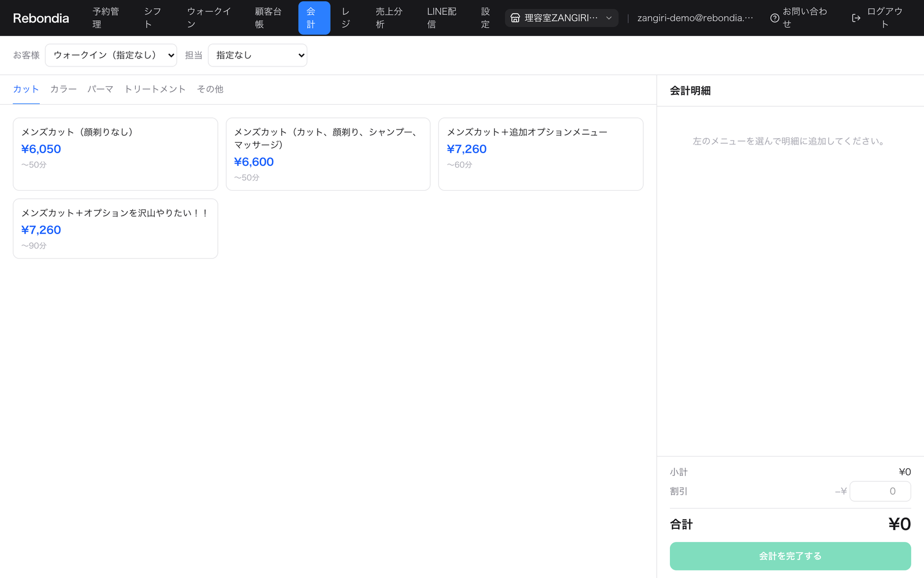The height and width of the screenshot is (578, 924).
Task: Click the ～90分 duration text
Action: (x=34, y=246)
